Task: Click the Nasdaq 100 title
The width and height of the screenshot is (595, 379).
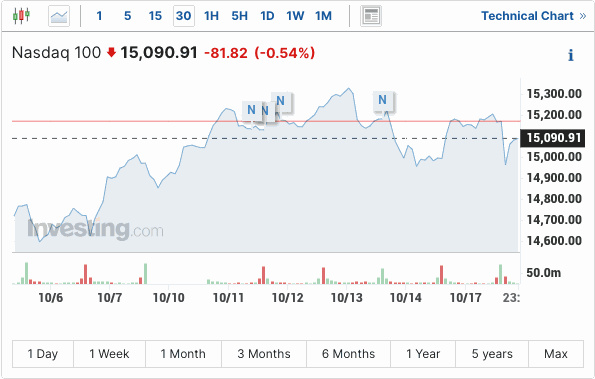Action: click(x=56, y=53)
